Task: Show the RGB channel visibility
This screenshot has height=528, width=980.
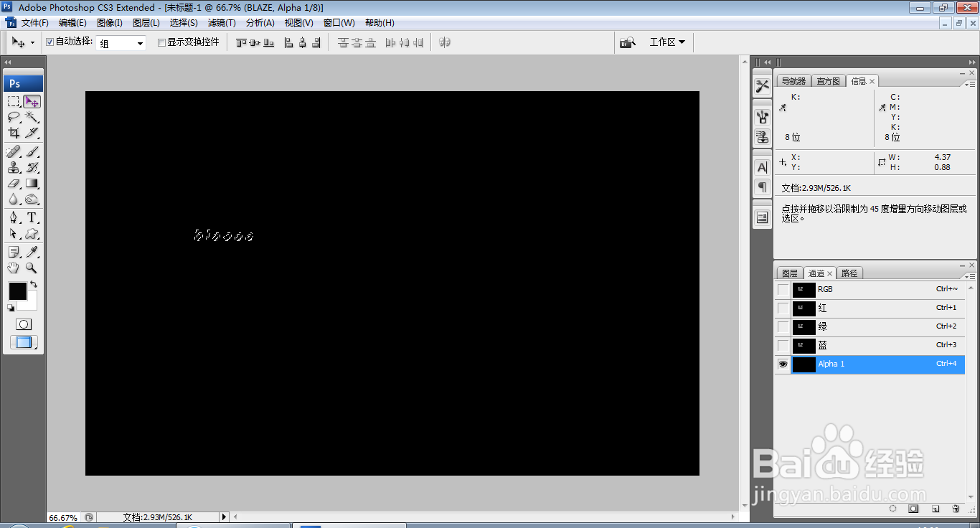Action: point(783,289)
